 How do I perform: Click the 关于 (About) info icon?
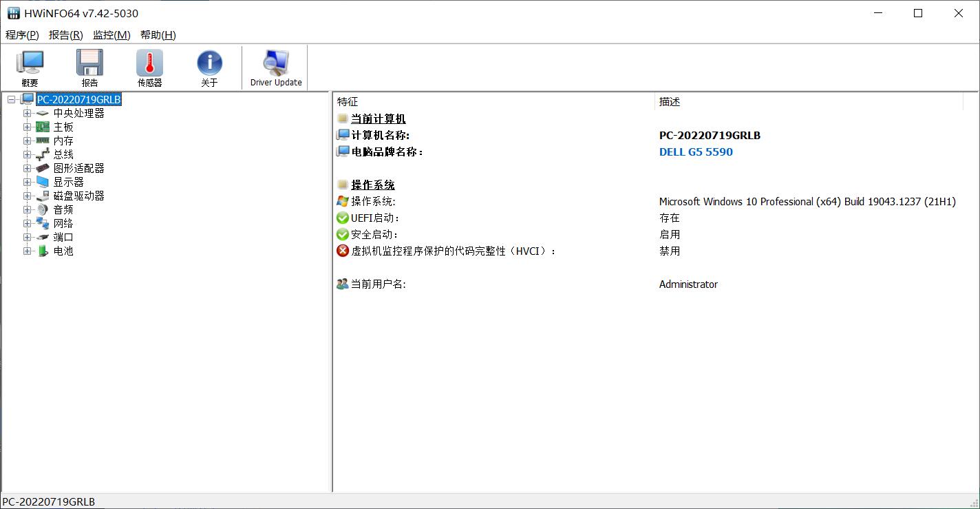tap(209, 67)
